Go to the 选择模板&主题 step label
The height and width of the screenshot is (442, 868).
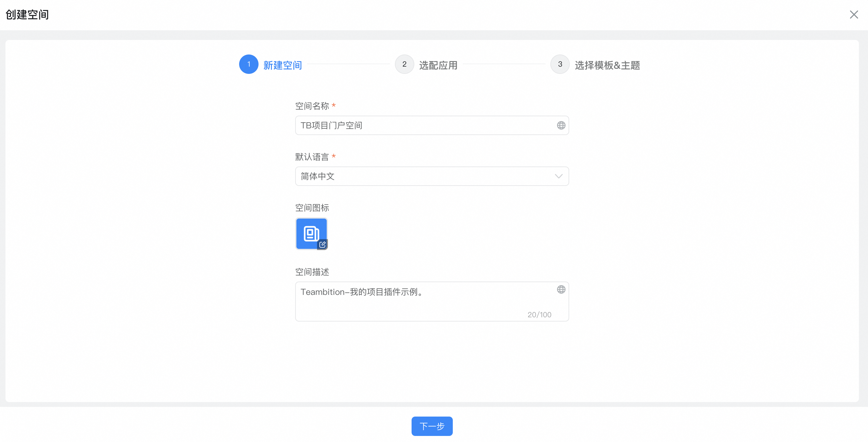coord(607,65)
